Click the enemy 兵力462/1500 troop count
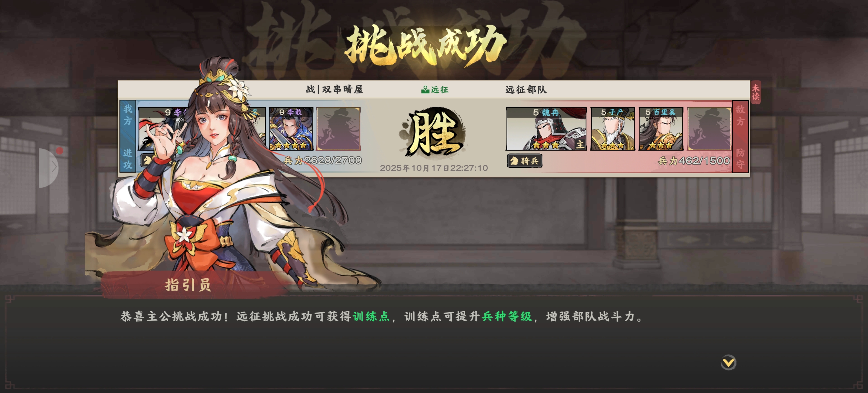This screenshot has height=393, width=868. 694,161
